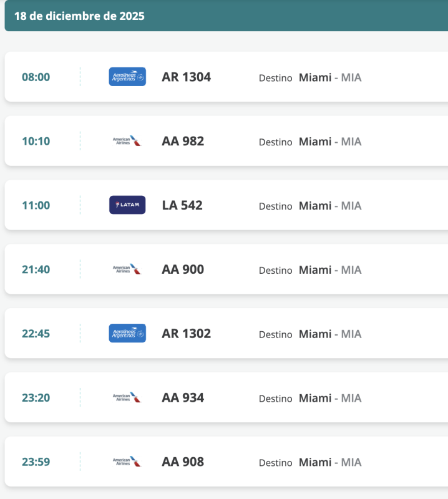This screenshot has height=499, width=448.
Task: Open flight AA 908 details
Action: click(x=183, y=462)
